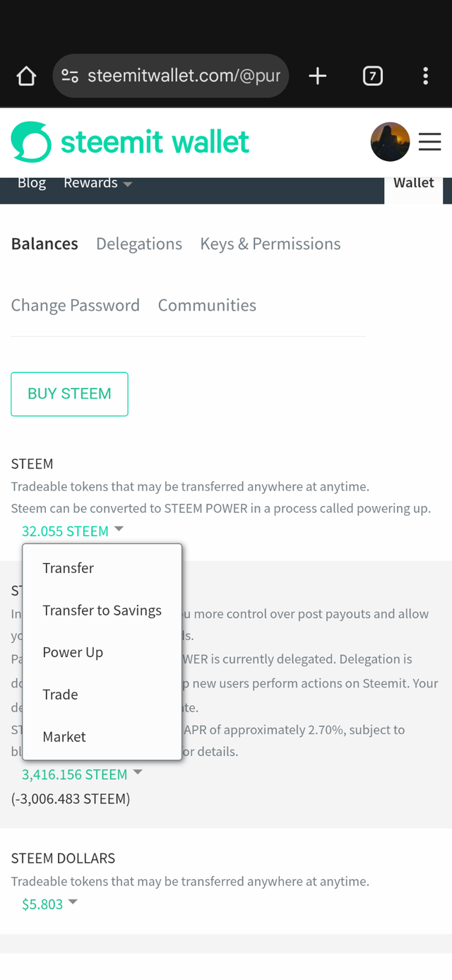Expand the Rewards dropdown
The height and width of the screenshot is (980, 452).
(x=97, y=183)
